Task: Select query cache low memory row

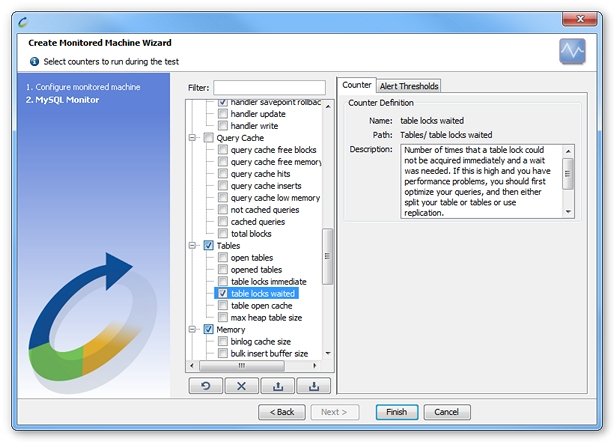Action: click(x=275, y=198)
